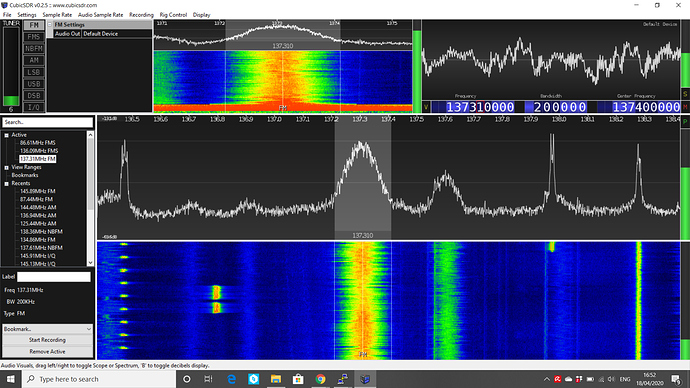The width and height of the screenshot is (690, 388).
Task: Click the Remove Active button
Action: (48, 351)
